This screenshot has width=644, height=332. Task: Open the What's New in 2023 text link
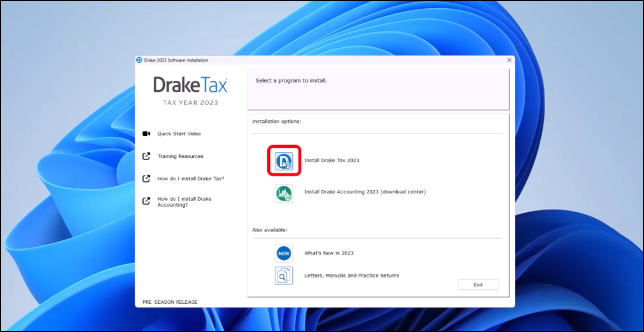329,253
